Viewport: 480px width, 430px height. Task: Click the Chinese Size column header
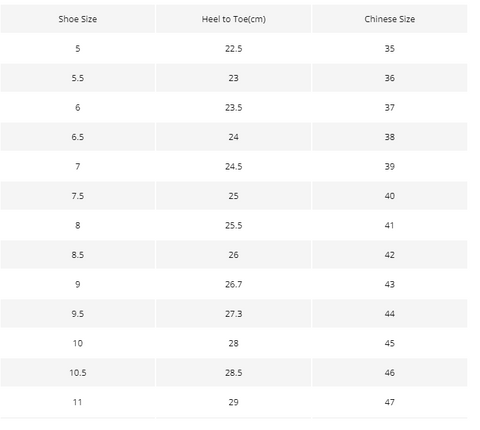point(390,19)
